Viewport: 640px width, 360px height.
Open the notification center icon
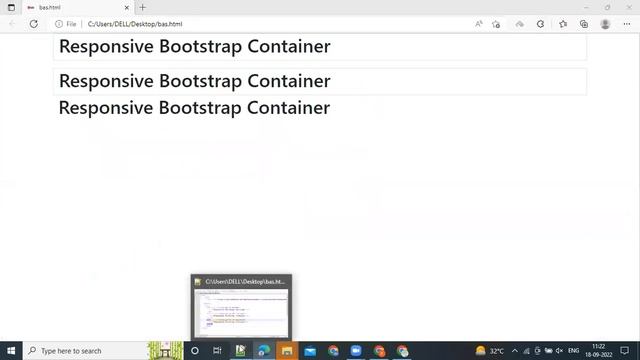tap(624, 351)
